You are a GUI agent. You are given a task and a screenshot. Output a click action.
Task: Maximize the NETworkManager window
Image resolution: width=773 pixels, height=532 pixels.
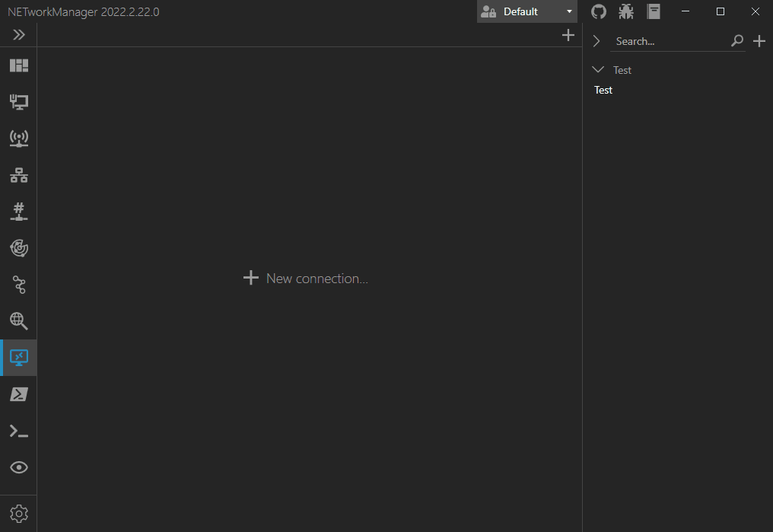tap(721, 11)
